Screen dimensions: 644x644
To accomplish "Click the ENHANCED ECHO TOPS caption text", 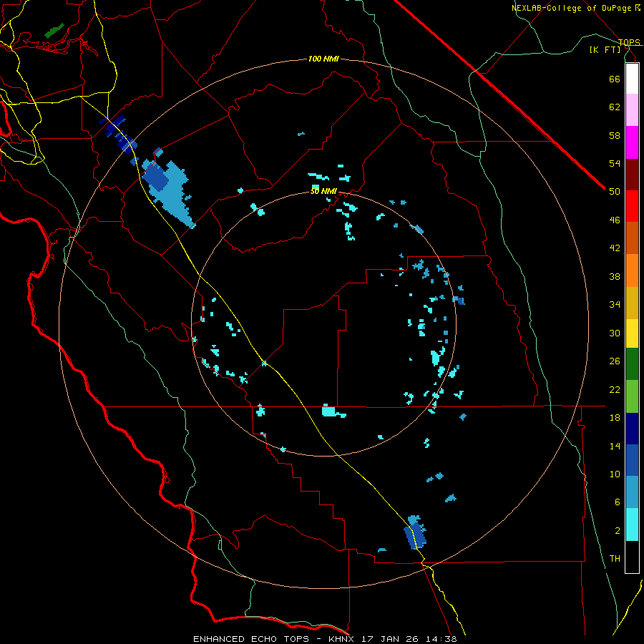I will [251, 639].
